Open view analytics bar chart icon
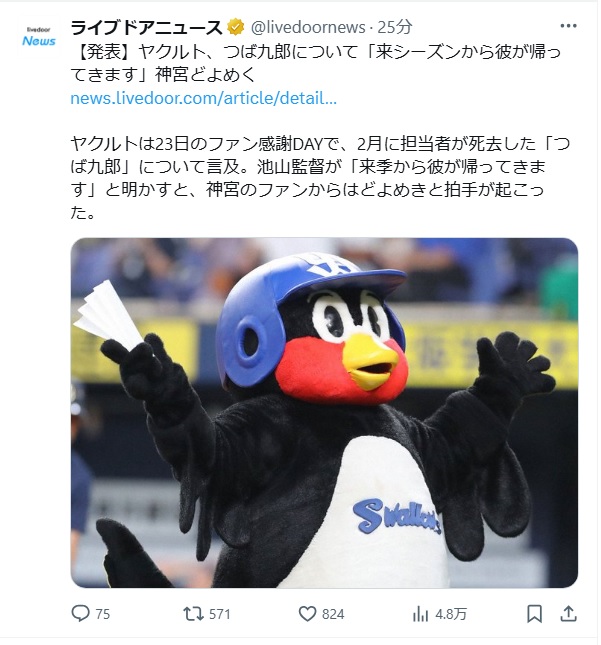Viewport: 601px width, 645px height. coord(420,614)
